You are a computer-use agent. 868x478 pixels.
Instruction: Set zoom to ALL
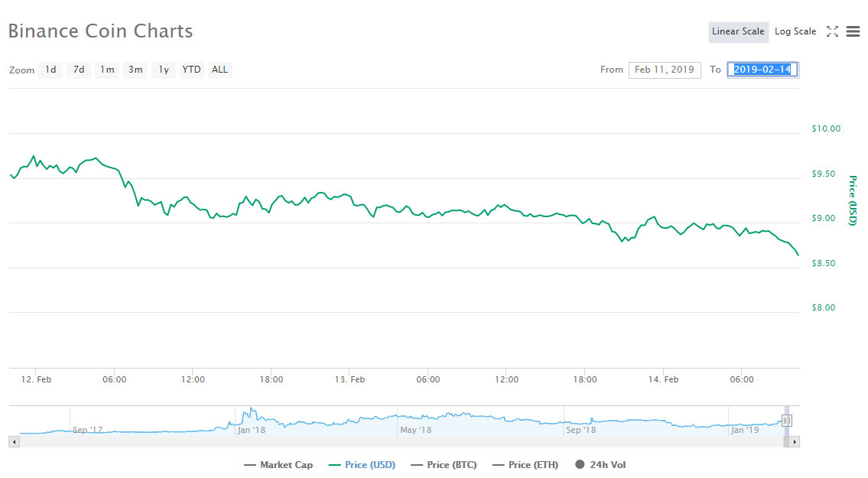pos(219,70)
